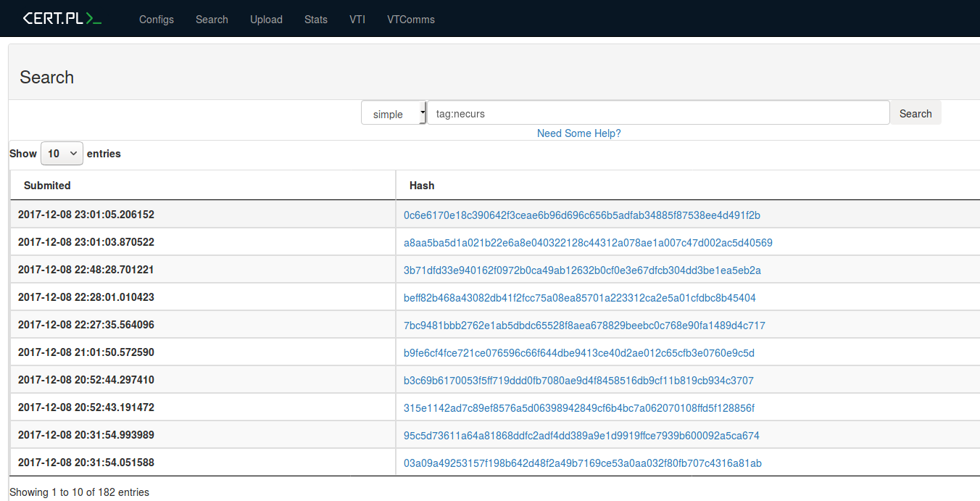Image resolution: width=980 pixels, height=501 pixels.
Task: Navigate to VTI in navbar
Action: pos(357,20)
